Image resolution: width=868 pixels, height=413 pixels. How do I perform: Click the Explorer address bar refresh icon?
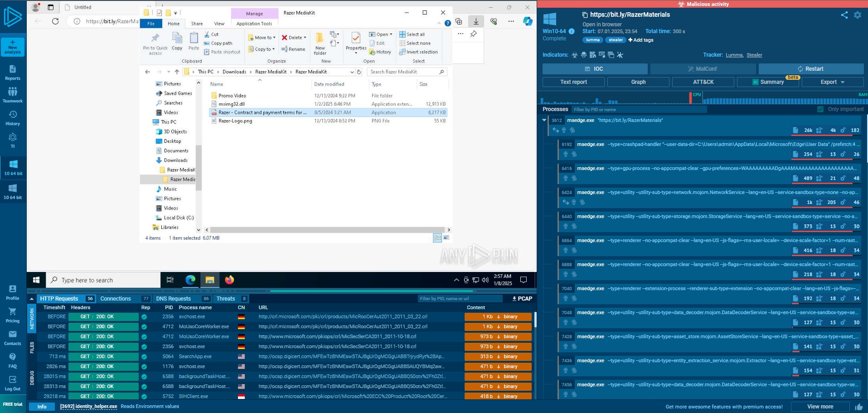point(359,72)
